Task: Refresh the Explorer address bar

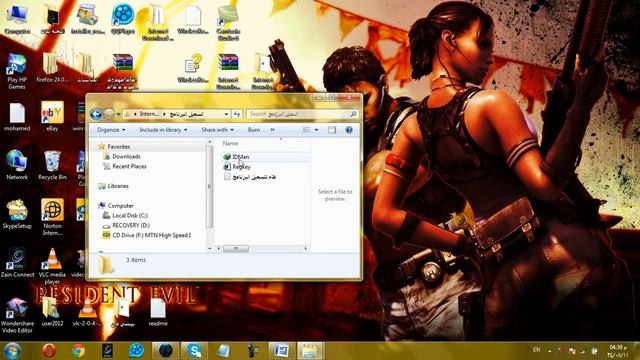Action: click(x=237, y=114)
